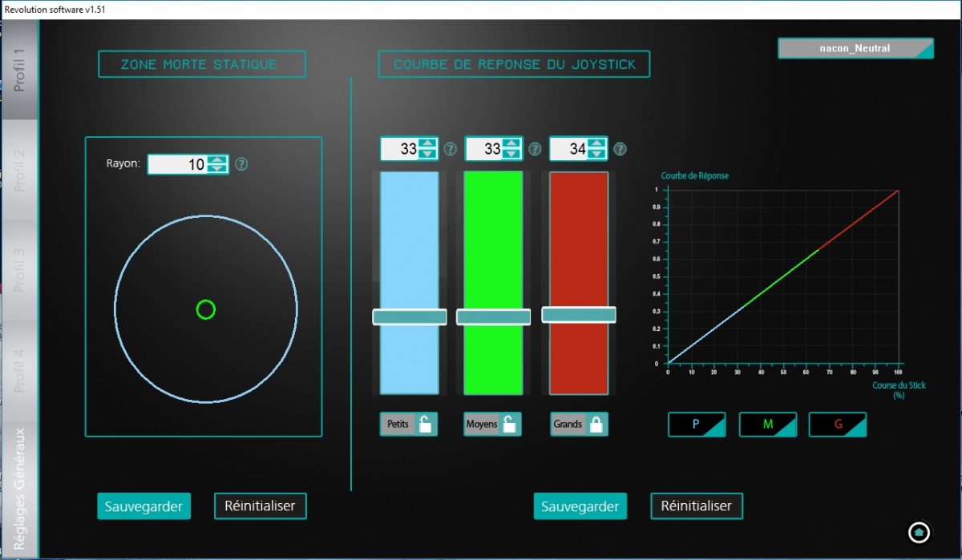Click help icon beside the red slider value
This screenshot has height=560, width=962.
coord(620,149)
